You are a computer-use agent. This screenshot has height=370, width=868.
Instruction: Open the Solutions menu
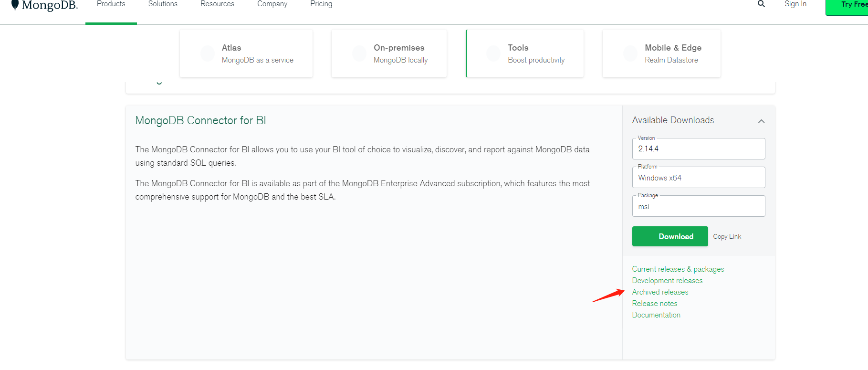click(x=163, y=4)
